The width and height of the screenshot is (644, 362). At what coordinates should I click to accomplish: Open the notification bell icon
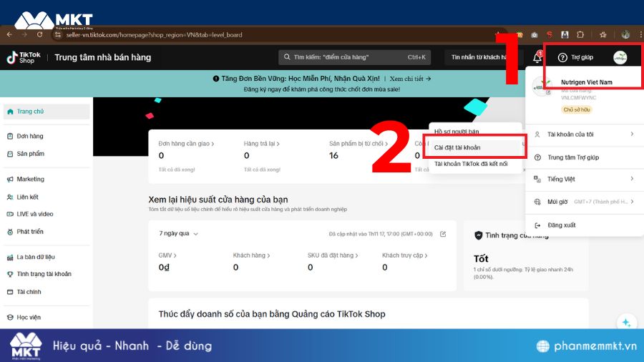pyautogui.click(x=537, y=57)
